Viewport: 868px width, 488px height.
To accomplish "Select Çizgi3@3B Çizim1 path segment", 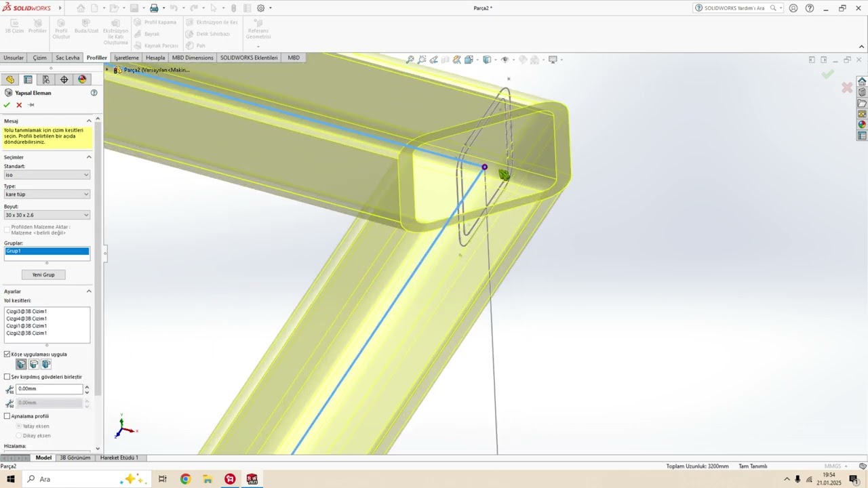I will 26,311.
